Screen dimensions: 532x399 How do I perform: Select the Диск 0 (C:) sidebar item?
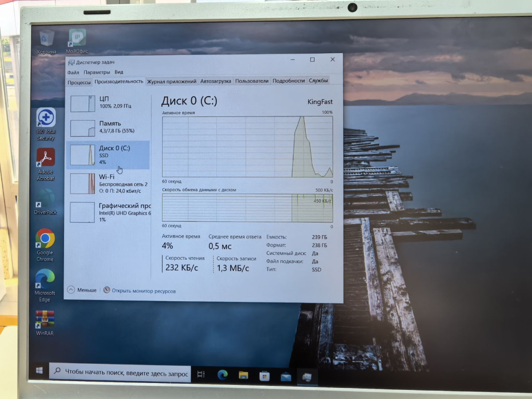[x=108, y=155]
